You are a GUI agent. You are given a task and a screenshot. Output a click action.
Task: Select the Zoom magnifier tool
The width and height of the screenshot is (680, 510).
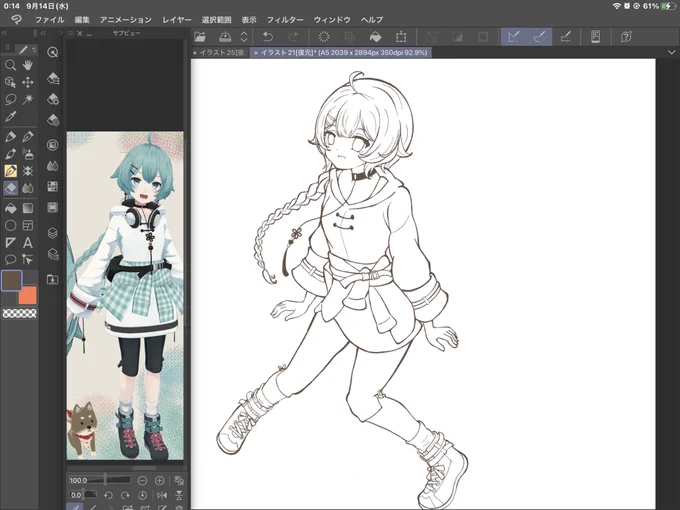pos(10,65)
